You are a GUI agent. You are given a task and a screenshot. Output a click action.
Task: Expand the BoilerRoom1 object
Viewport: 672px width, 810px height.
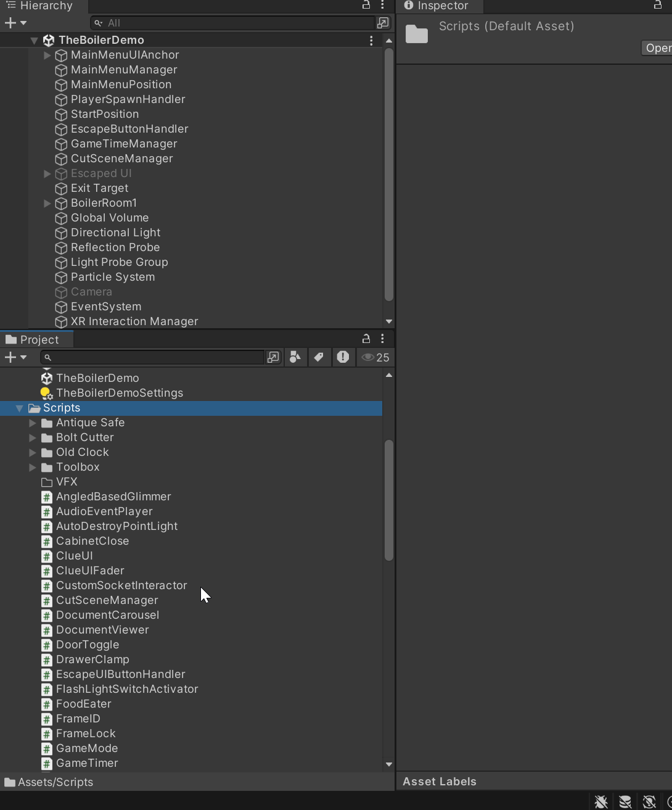tap(47, 203)
